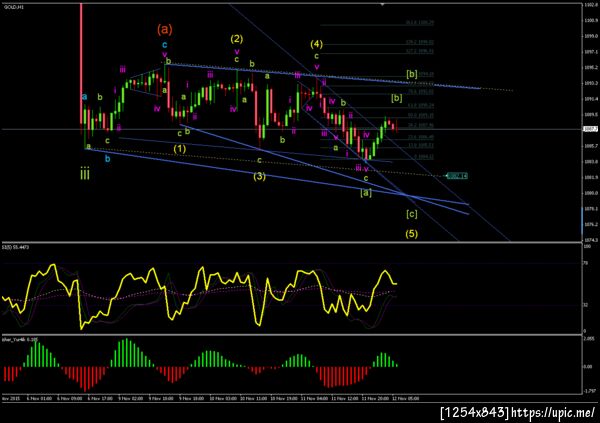Screen dimensions: 600x423
Task: Click the green [a] wave label
Action: point(366,193)
